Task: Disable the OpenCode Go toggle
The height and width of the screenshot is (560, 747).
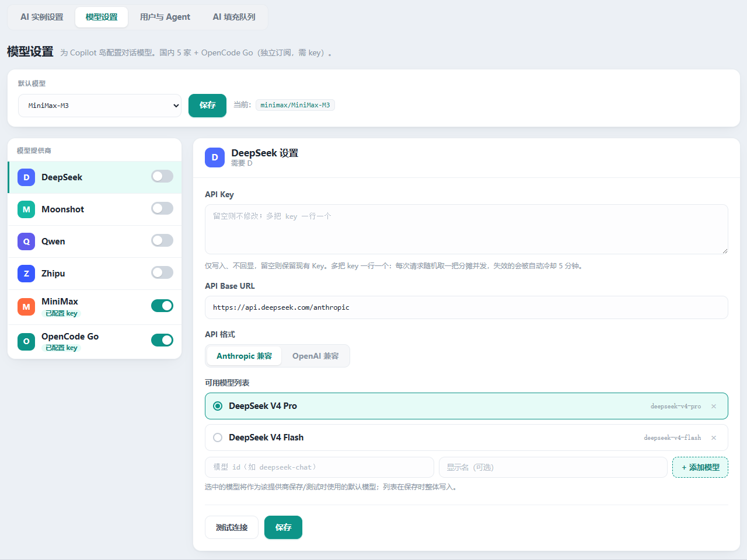Action: [x=162, y=340]
